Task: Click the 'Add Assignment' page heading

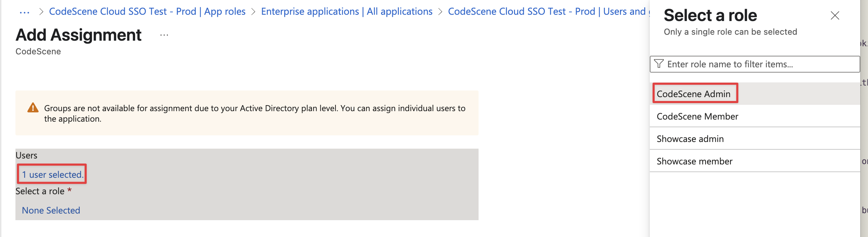Action: (79, 35)
